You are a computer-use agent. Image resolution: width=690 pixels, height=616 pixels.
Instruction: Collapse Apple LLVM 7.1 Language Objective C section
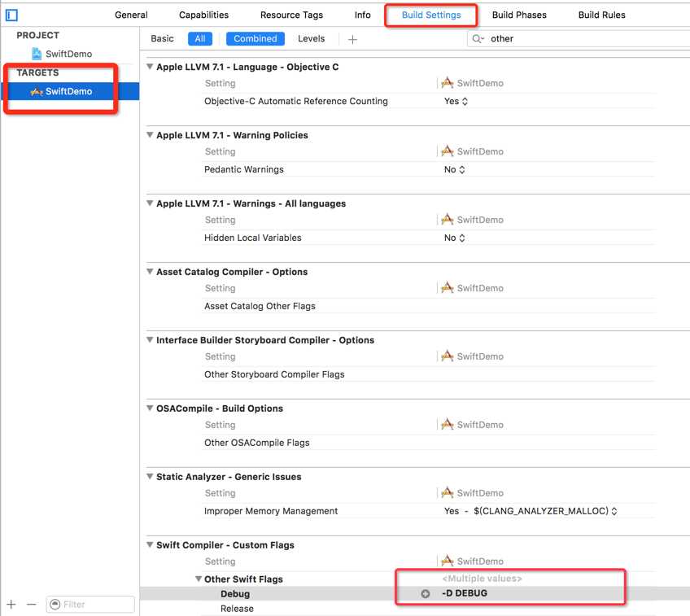pos(150,67)
